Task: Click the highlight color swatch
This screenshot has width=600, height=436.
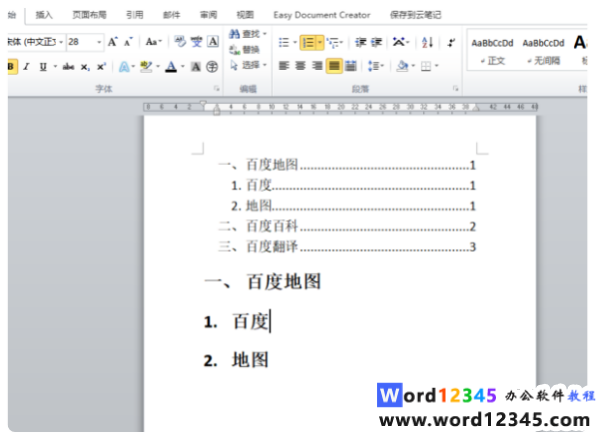Action: (x=146, y=67)
